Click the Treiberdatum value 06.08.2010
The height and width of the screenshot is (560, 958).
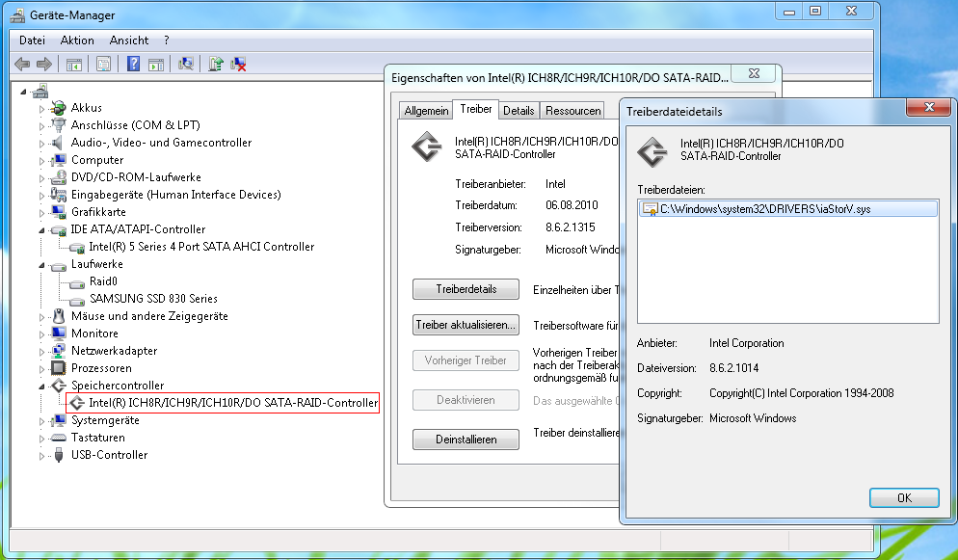click(572, 205)
